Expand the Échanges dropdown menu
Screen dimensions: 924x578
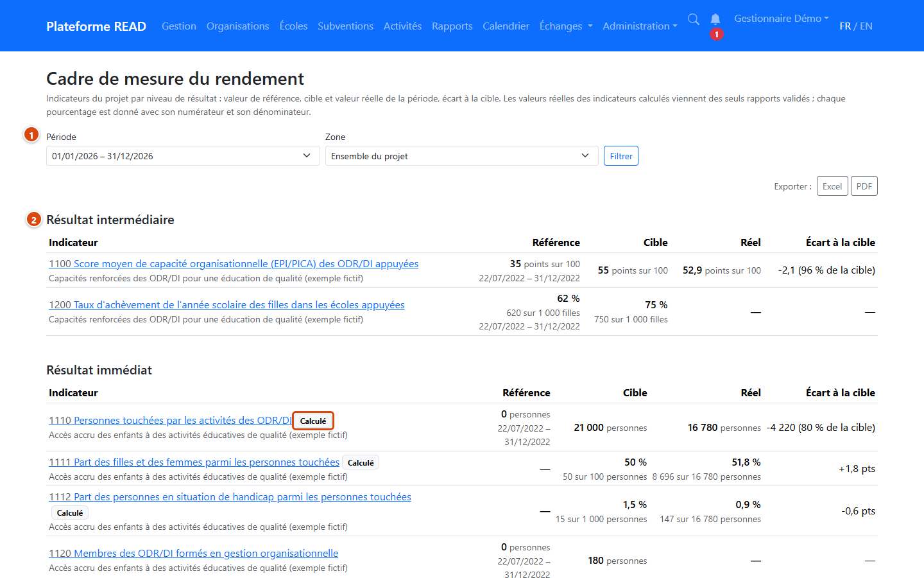tap(566, 26)
